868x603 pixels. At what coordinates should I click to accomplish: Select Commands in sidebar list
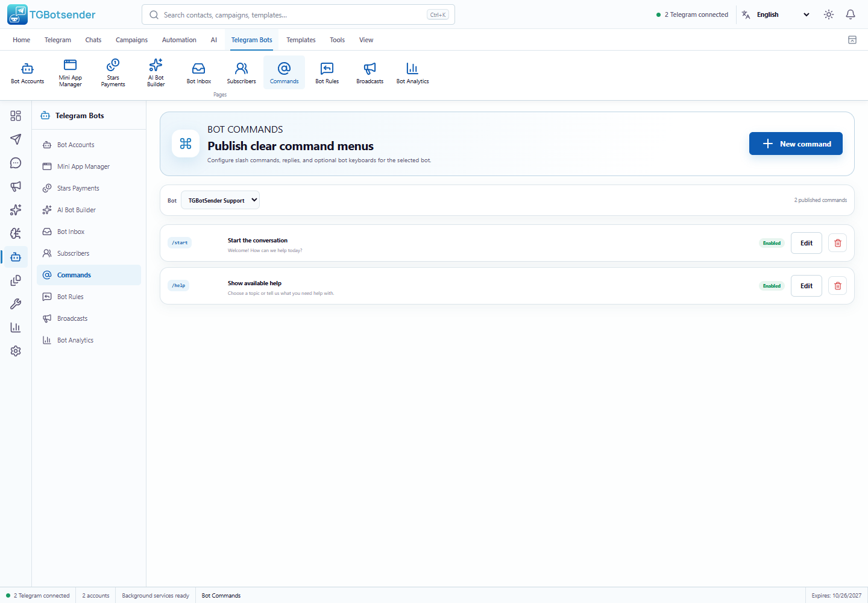(x=89, y=275)
